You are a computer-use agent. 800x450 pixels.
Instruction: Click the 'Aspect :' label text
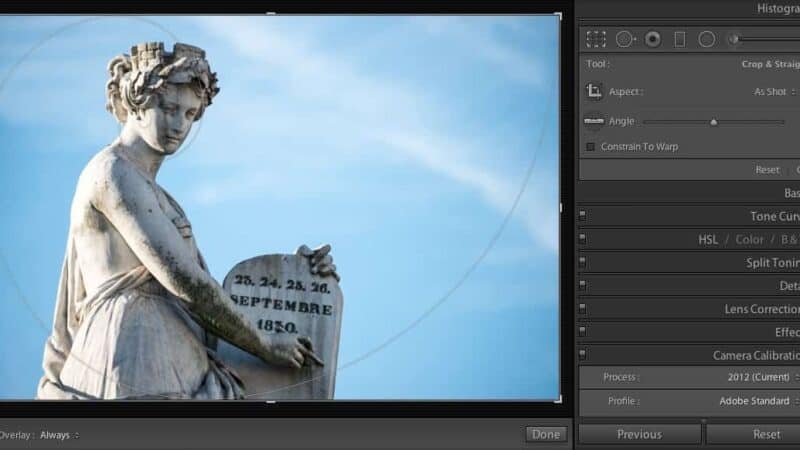tap(626, 92)
